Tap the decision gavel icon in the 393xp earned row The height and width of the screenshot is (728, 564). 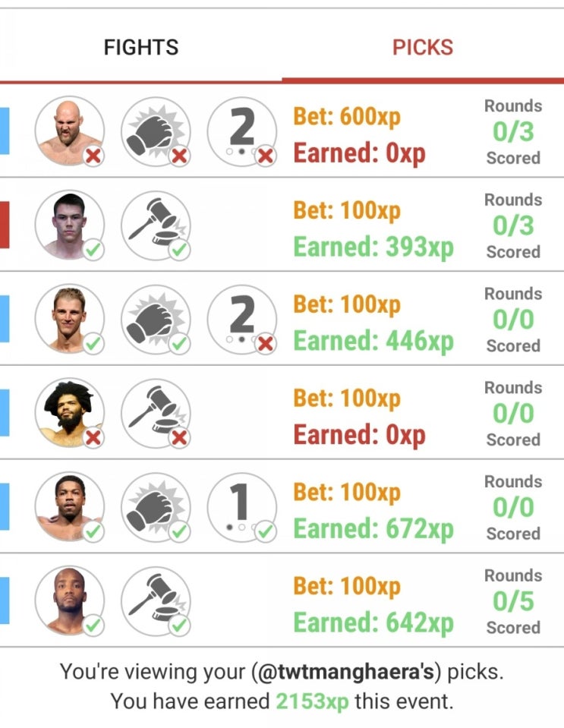[156, 225]
